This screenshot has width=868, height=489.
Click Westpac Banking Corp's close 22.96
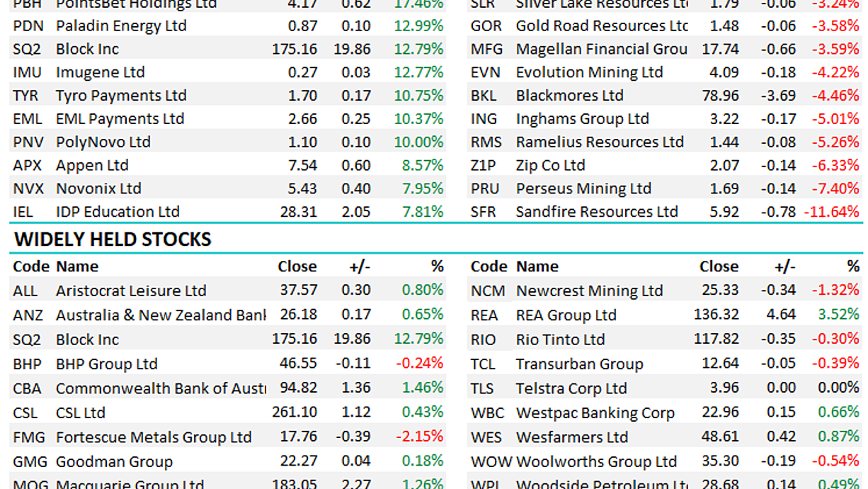(x=719, y=412)
